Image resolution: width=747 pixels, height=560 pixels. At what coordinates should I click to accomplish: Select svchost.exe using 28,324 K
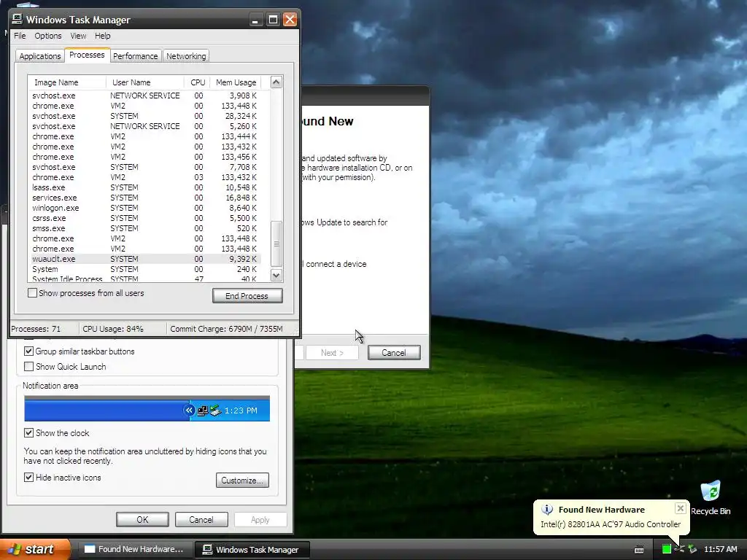146,116
